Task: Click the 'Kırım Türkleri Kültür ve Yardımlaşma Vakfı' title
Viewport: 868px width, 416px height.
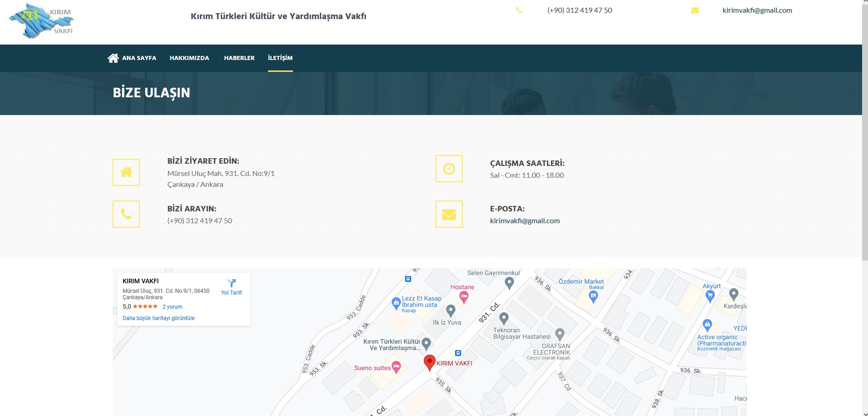Action: point(278,16)
